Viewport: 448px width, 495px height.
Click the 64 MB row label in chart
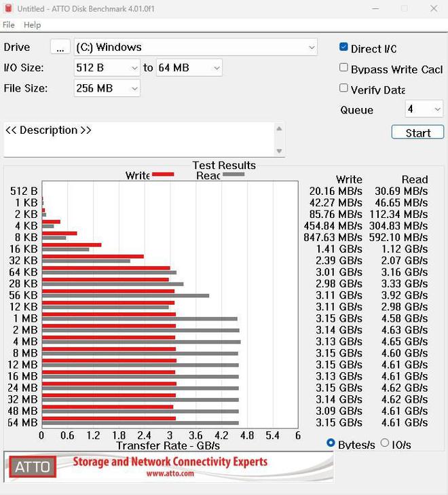22,423
